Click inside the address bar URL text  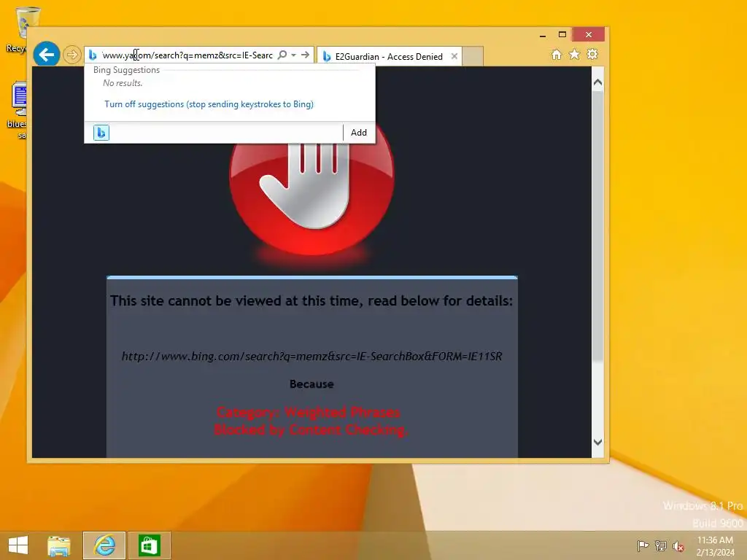tap(187, 55)
